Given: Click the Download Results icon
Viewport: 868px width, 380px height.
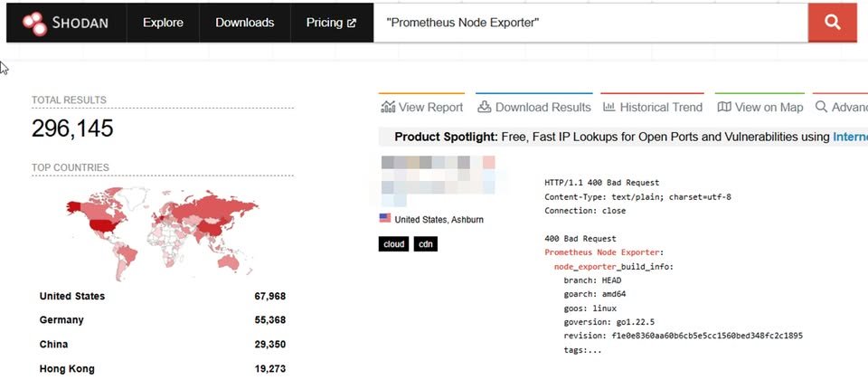Looking at the screenshot, I should point(485,107).
